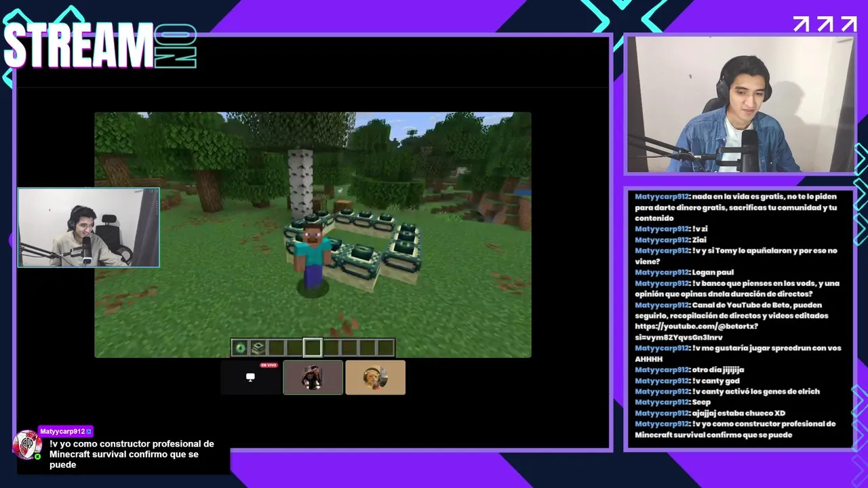Click the Matyycarp912 purple username badge
Image resolution: width=868 pixels, height=488 pixels.
(x=66, y=431)
